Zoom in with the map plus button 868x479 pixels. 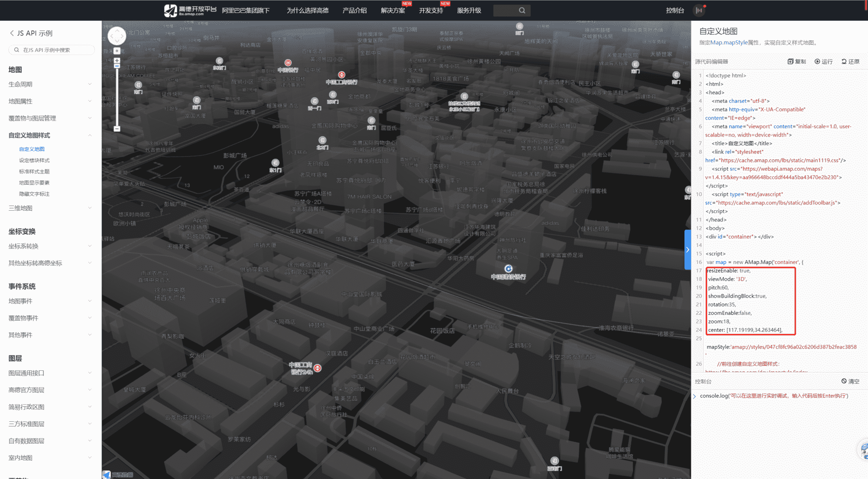coord(117,60)
